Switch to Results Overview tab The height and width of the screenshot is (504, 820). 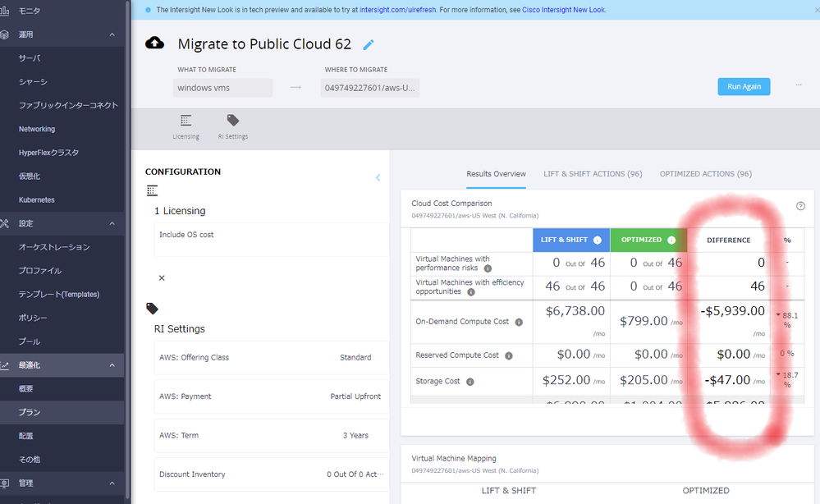(x=497, y=174)
